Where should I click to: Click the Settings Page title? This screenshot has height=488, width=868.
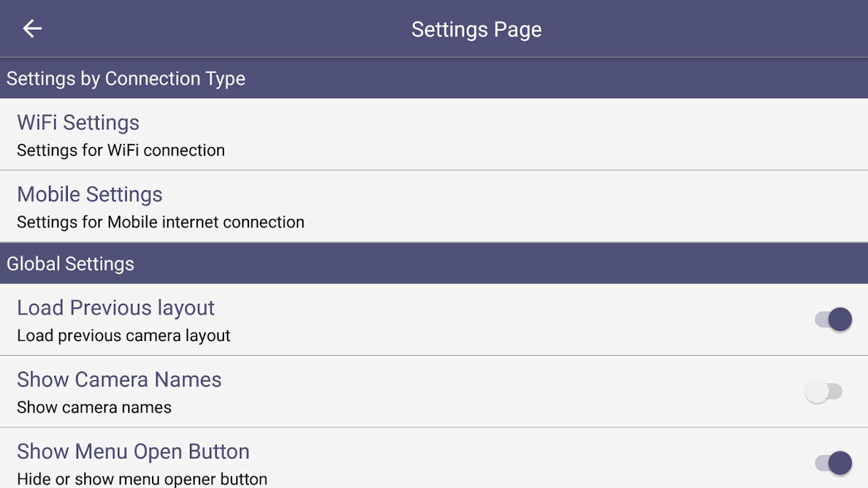(x=476, y=29)
